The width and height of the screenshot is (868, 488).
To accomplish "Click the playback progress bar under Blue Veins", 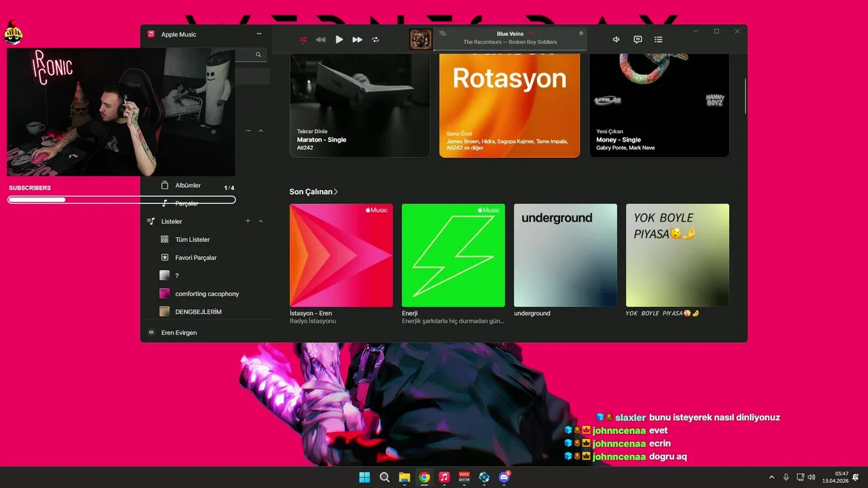I will coord(510,50).
